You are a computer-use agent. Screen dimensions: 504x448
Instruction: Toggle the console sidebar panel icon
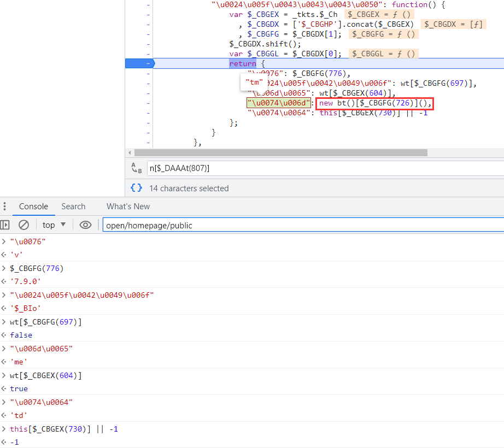click(x=5, y=225)
